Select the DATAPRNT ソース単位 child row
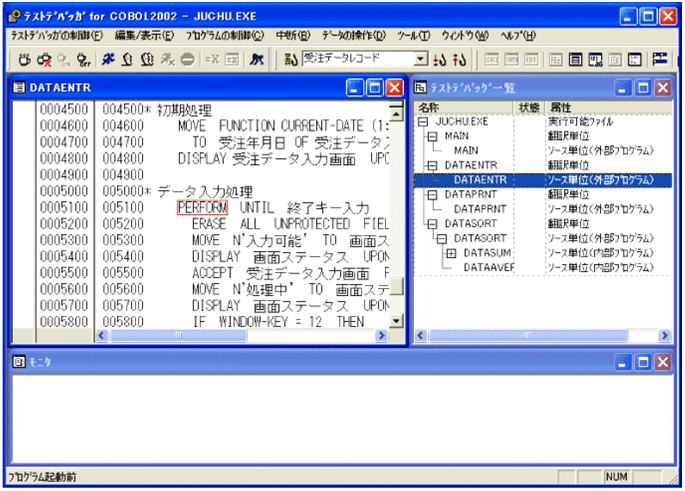 (x=543, y=209)
